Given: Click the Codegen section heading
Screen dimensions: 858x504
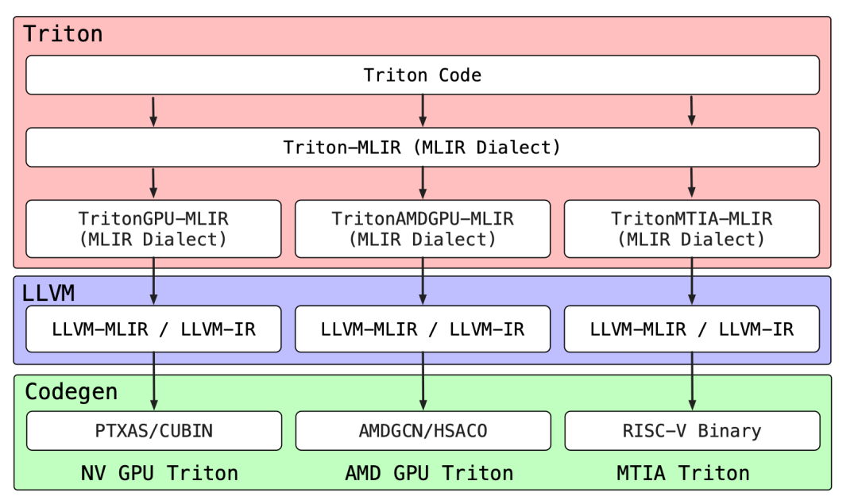Looking at the screenshot, I should 71,391.
